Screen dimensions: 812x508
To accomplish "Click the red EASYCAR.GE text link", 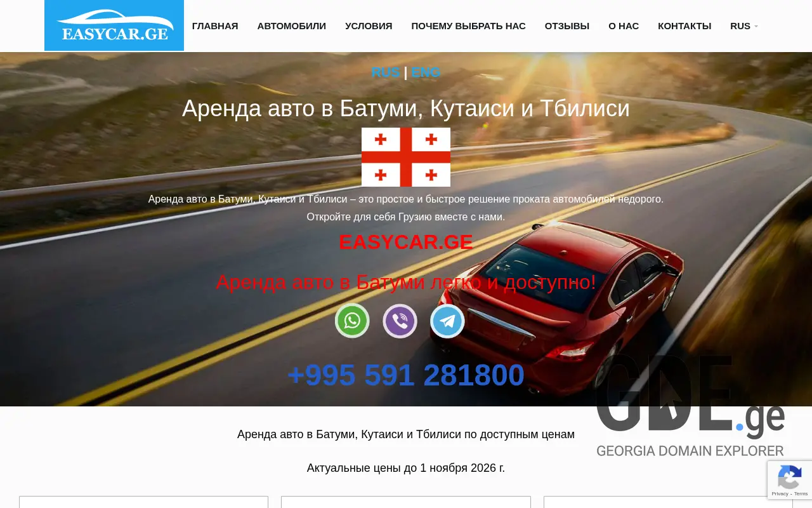I will (405, 242).
